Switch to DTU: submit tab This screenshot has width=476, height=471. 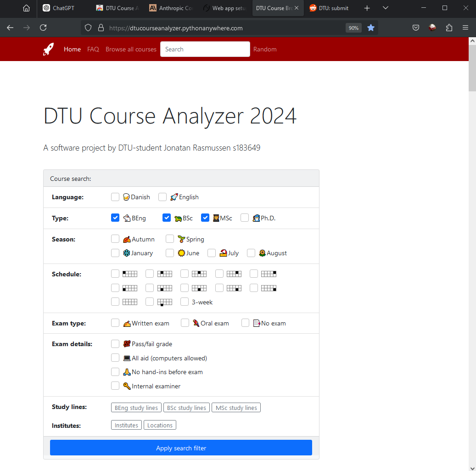click(x=329, y=8)
